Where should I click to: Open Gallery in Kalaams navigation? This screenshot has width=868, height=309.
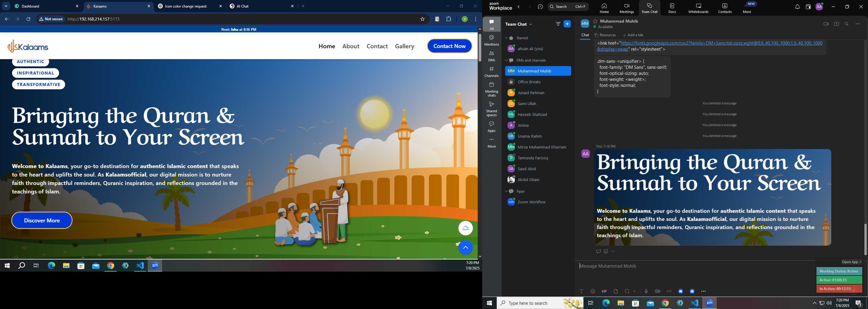(x=405, y=46)
